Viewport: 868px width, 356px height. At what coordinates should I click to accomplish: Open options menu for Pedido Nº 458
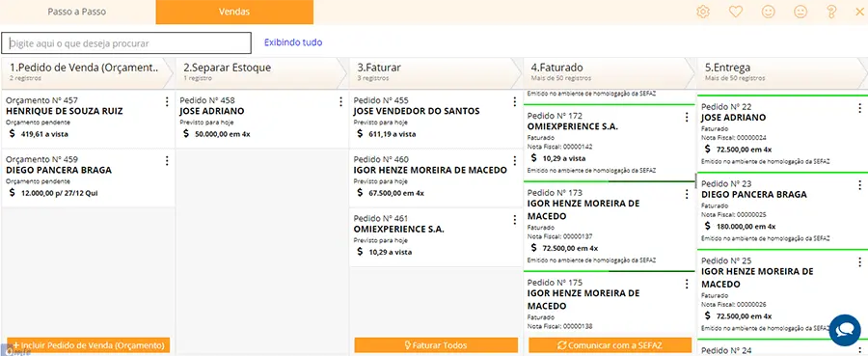click(340, 102)
